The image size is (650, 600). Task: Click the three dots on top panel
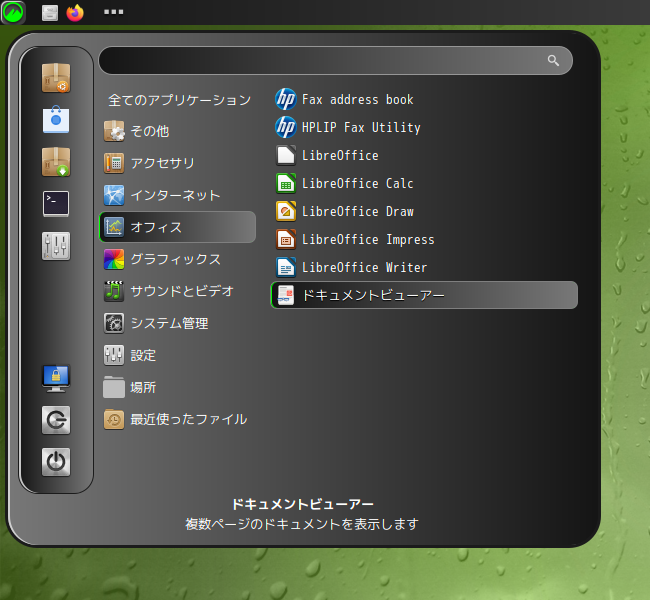[x=114, y=12]
